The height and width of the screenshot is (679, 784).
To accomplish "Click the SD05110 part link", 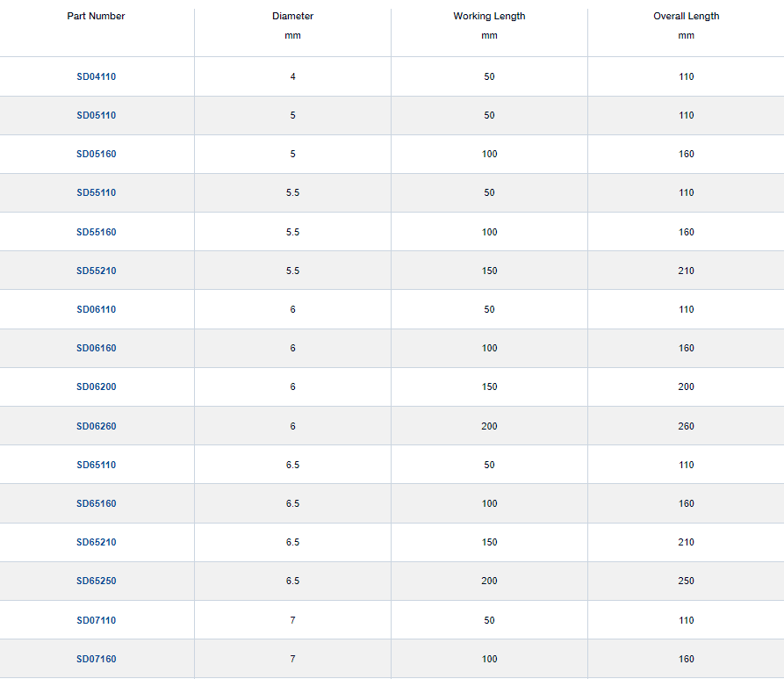I will pyautogui.click(x=96, y=115).
